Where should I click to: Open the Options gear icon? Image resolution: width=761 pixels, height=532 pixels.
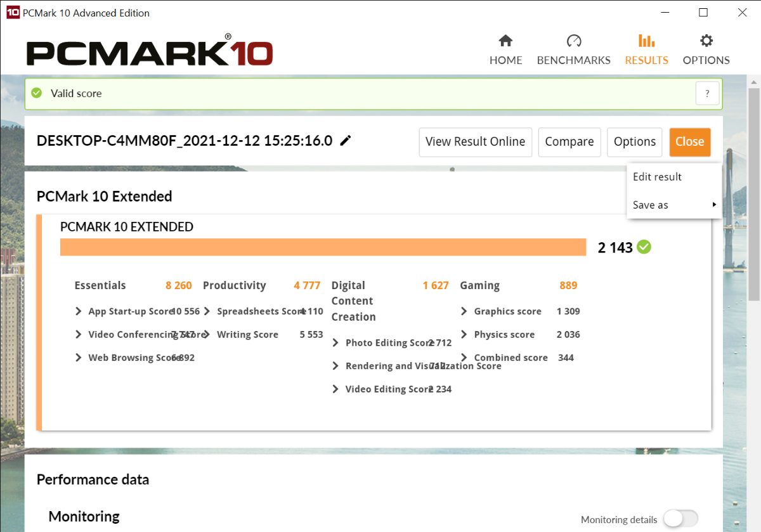coord(706,41)
